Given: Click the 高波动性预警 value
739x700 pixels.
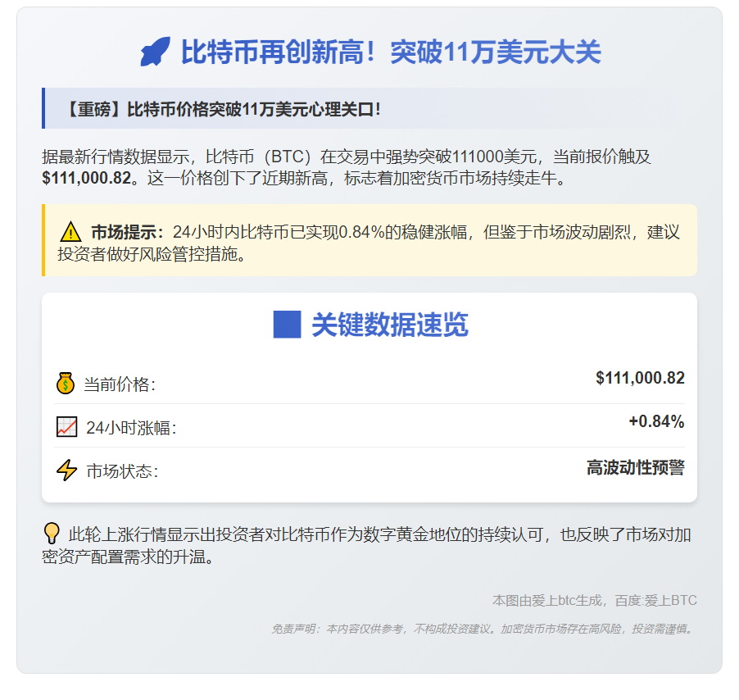Looking at the screenshot, I should tap(636, 467).
